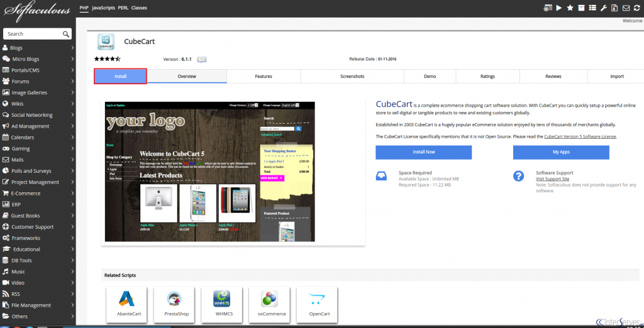Viewport: 644px width, 328px height.
Task: Click the play Demos icon in top bar
Action: pos(558,8)
